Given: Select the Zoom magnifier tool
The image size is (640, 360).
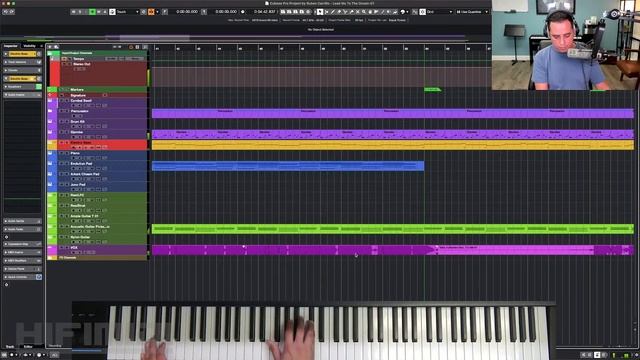Looking at the screenshot, I should click(364, 12).
